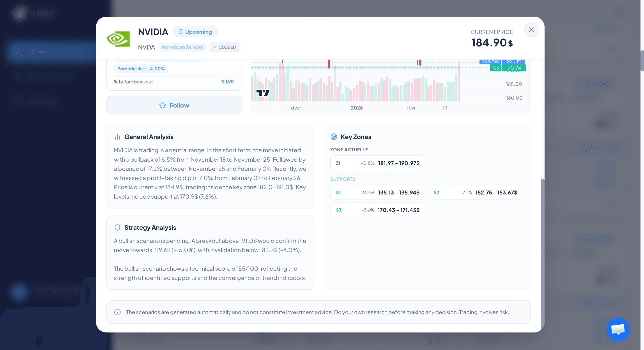
Task: Select the Z1 current zone entry
Action: pos(377,163)
